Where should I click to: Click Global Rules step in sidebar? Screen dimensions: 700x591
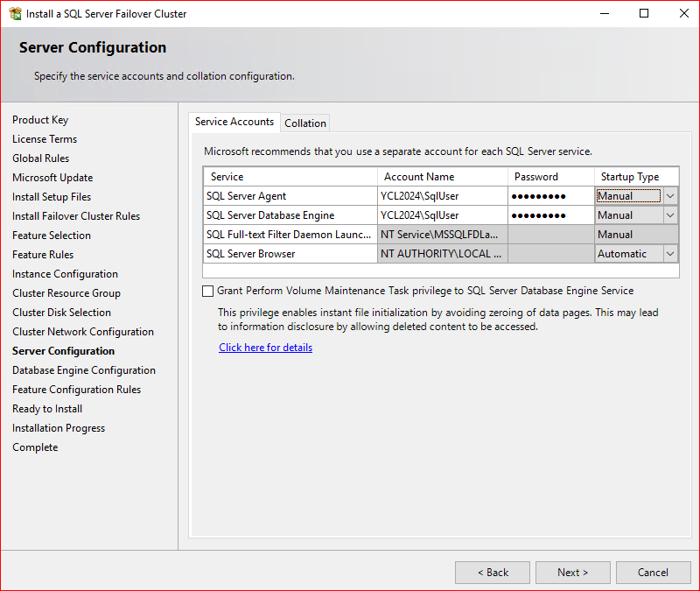pos(40,158)
